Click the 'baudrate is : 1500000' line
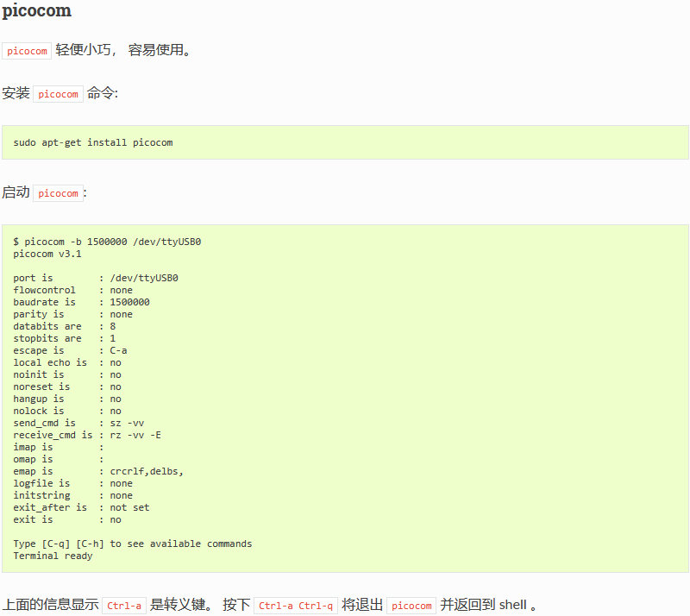 [x=81, y=302]
